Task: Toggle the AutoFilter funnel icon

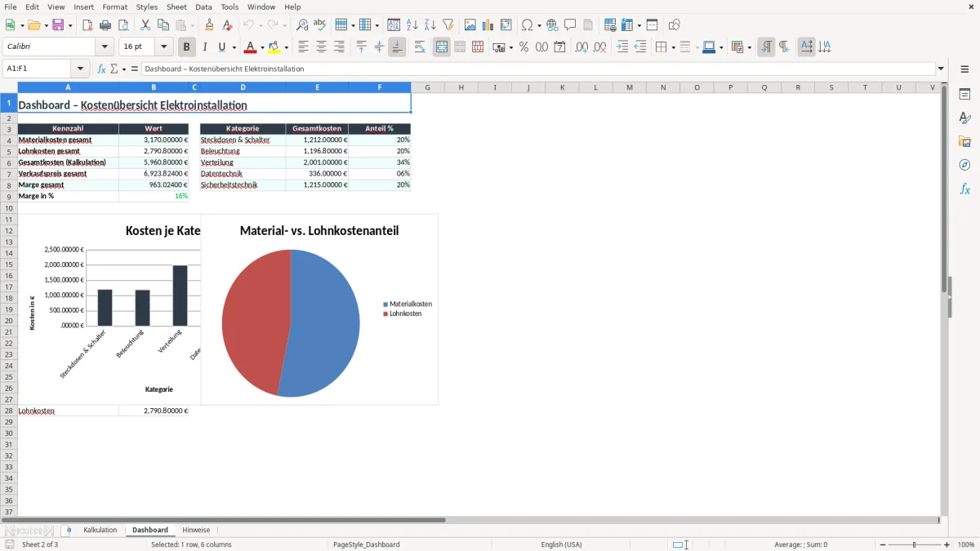Action: click(448, 25)
